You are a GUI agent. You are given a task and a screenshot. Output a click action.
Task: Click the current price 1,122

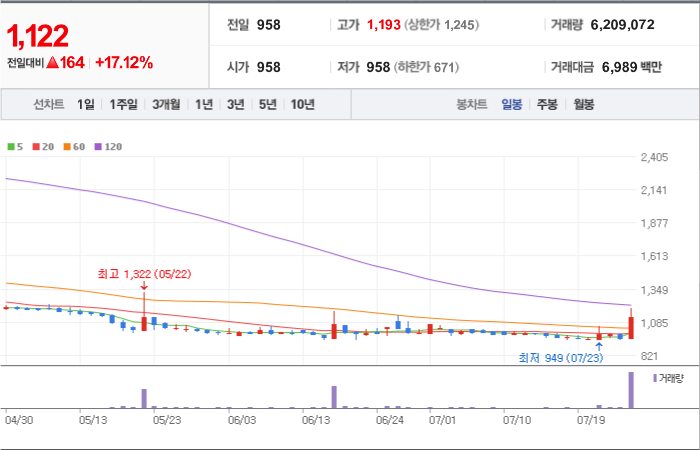(38, 36)
